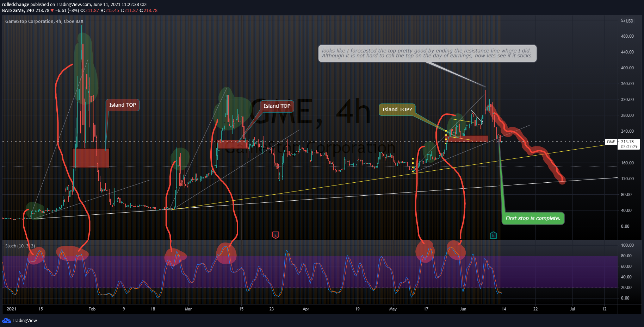Screen dimensions: 644x327
Task: Click the high value H:215.45
Action: [110, 11]
